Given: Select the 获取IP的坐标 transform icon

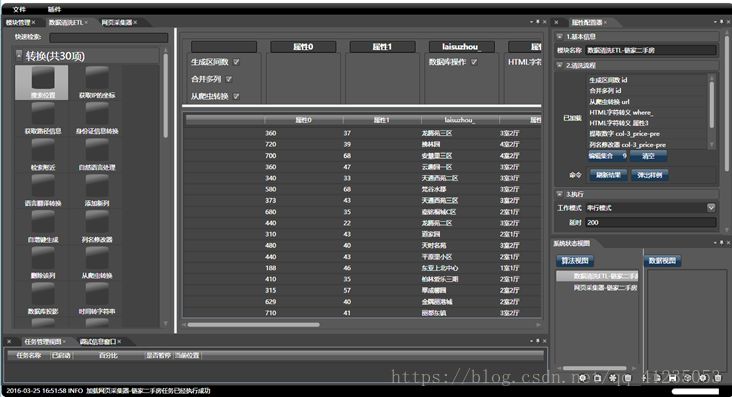Looking at the screenshot, I should [x=97, y=83].
